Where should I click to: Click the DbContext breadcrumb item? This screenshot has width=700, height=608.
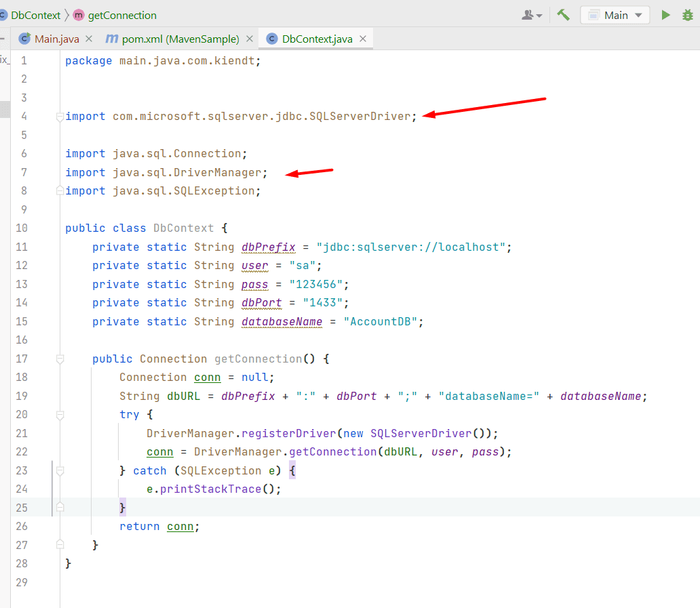[35, 15]
